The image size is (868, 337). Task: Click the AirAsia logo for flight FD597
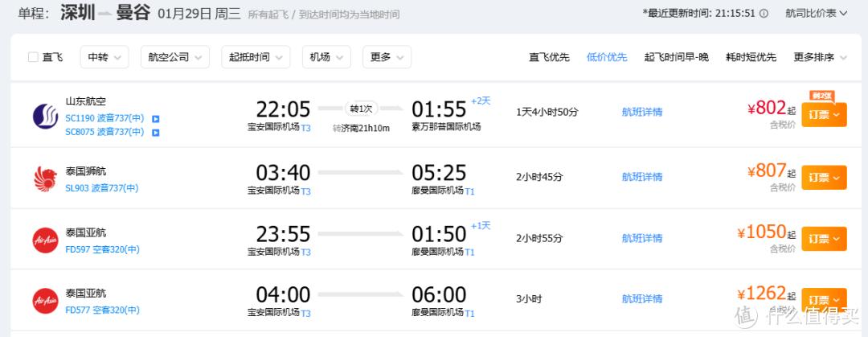[x=45, y=239]
